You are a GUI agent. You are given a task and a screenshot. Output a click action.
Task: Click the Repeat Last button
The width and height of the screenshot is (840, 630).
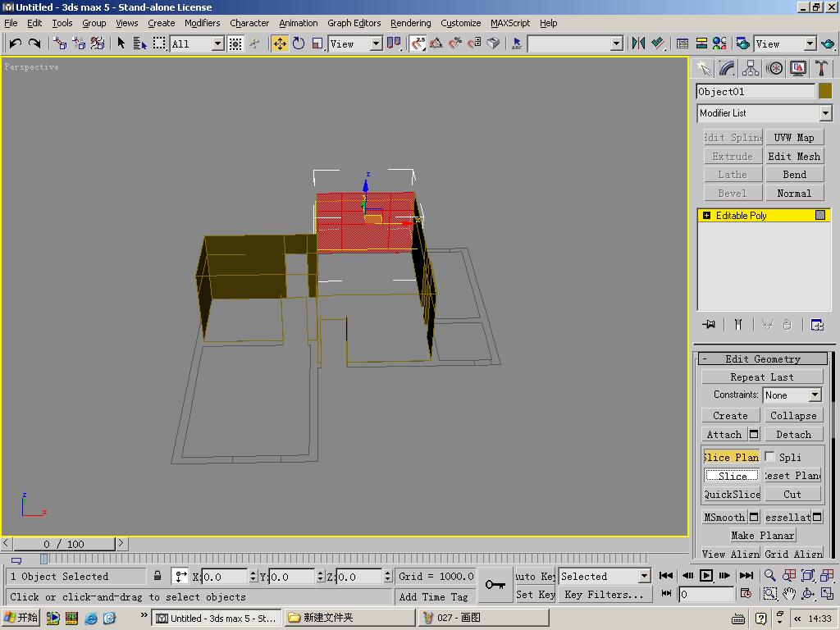762,377
